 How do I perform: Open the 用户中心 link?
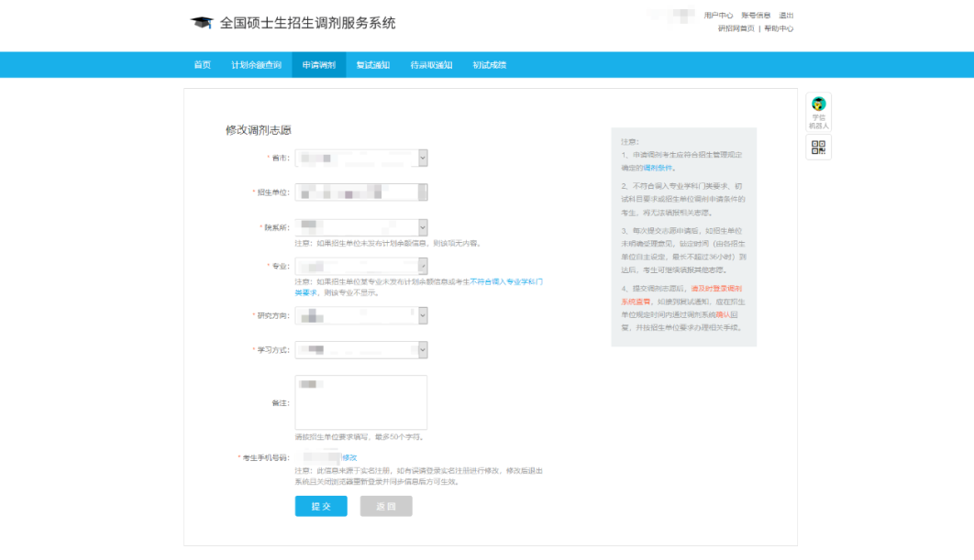pyautogui.click(x=718, y=16)
